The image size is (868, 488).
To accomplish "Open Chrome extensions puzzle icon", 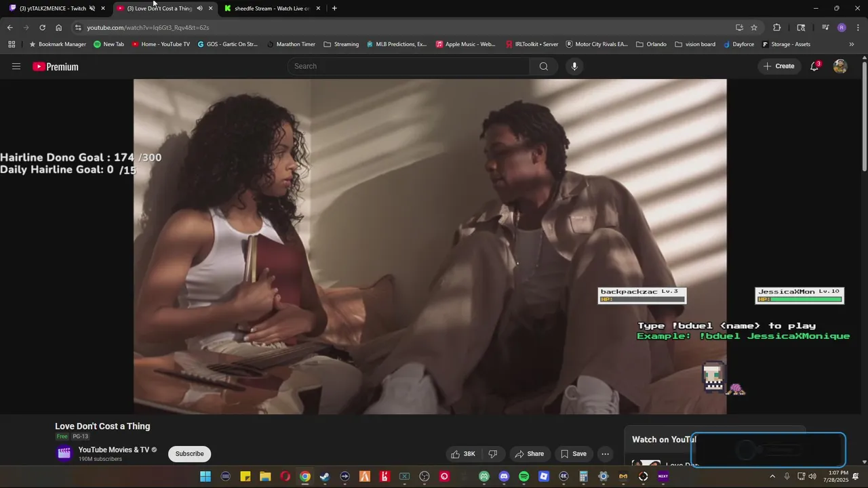I will (777, 28).
